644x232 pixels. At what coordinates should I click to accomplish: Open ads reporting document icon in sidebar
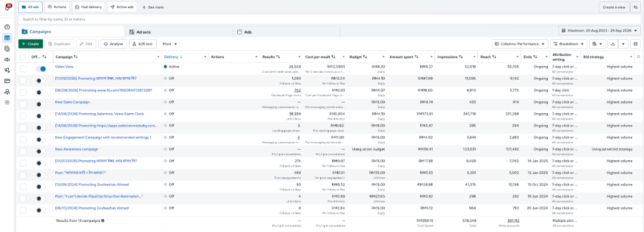(7, 48)
